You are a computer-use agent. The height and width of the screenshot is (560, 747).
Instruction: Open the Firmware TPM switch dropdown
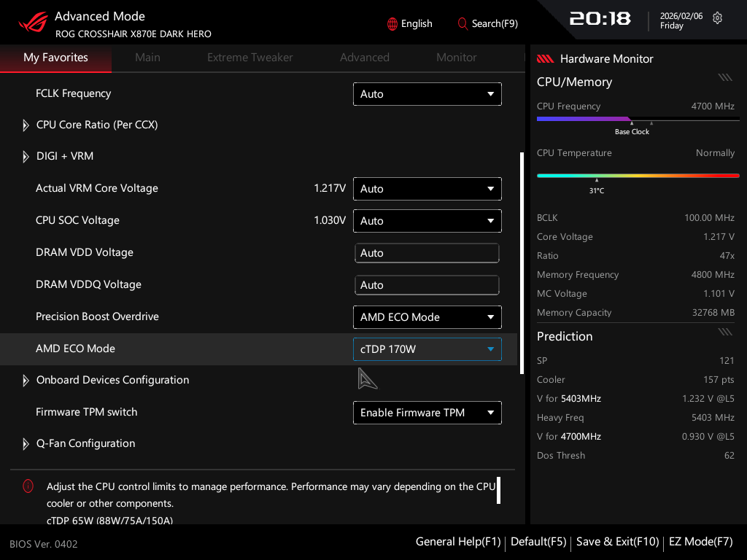427,413
